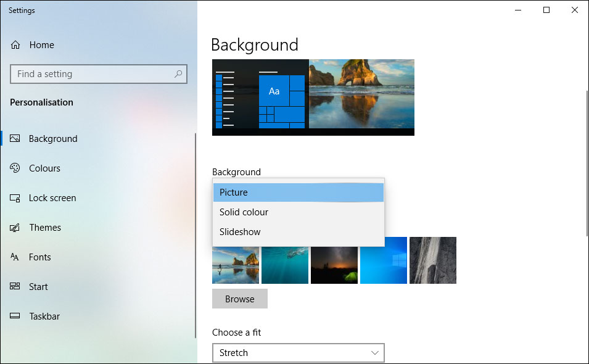The height and width of the screenshot is (364, 589).
Task: Click the Find a setting search field
Action: 93,74
